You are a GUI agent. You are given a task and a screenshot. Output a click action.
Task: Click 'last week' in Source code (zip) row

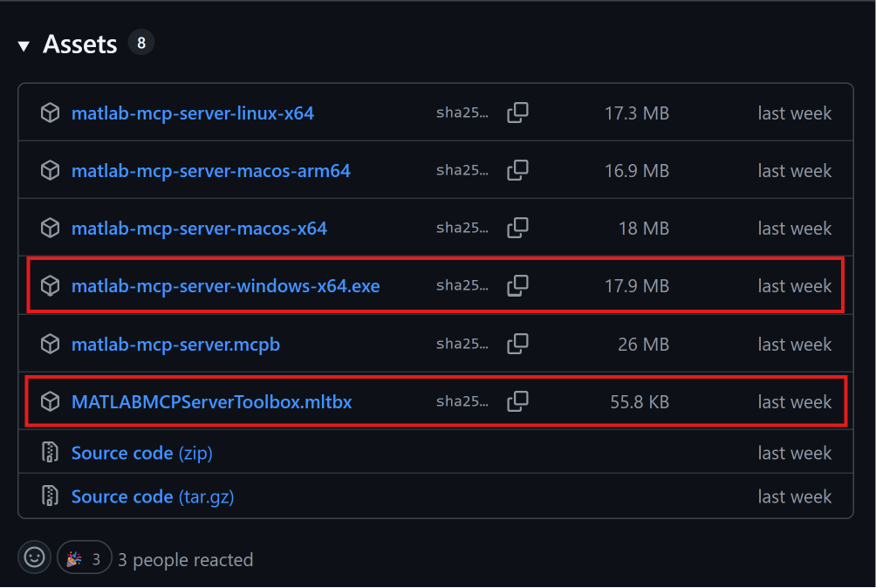coord(795,453)
